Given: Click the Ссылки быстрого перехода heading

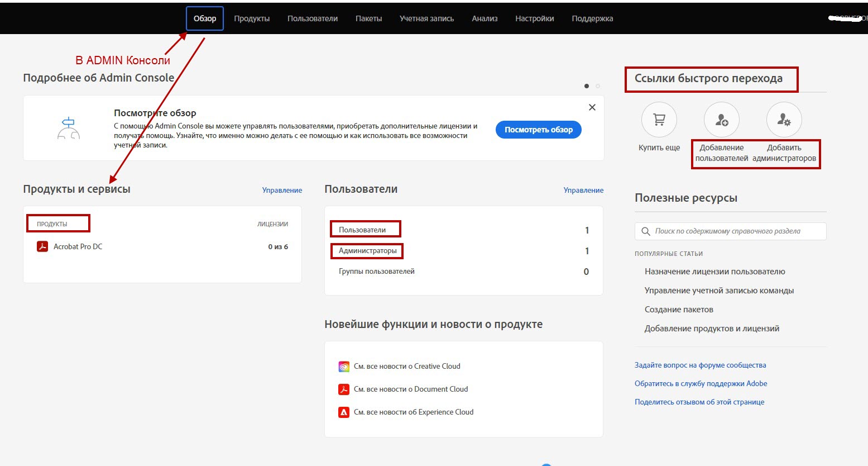Looking at the screenshot, I should 708,78.
